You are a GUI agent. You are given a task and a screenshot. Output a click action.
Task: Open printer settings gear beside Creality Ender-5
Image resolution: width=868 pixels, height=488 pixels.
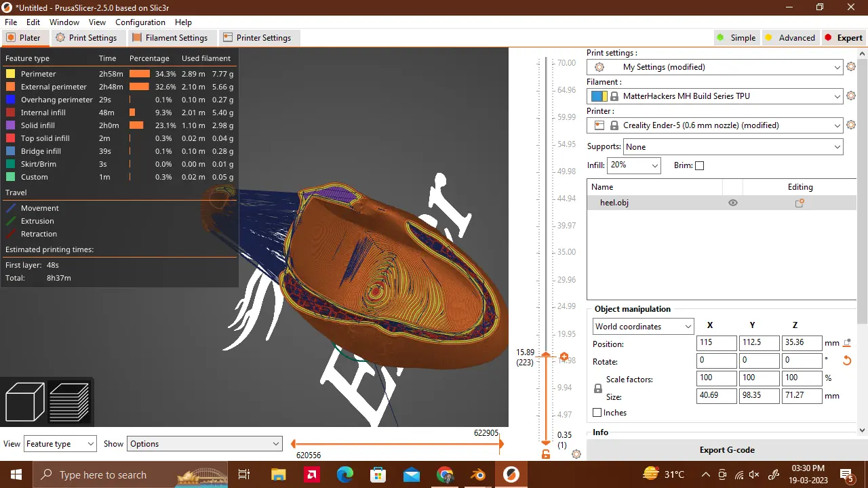pos(851,125)
